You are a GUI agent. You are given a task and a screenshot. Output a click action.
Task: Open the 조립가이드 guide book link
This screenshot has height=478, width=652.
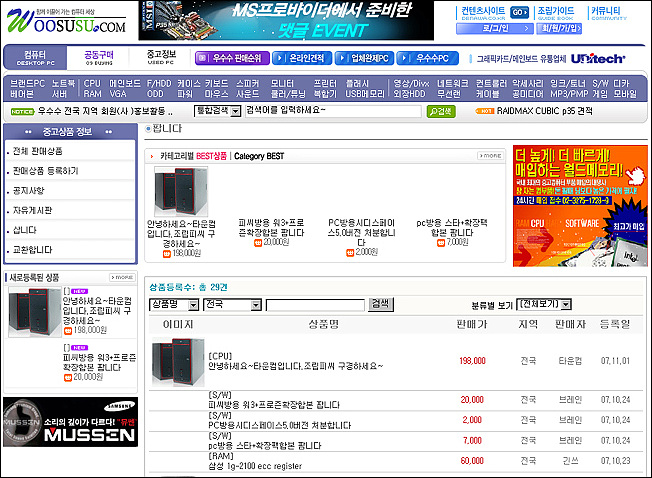pos(556,13)
